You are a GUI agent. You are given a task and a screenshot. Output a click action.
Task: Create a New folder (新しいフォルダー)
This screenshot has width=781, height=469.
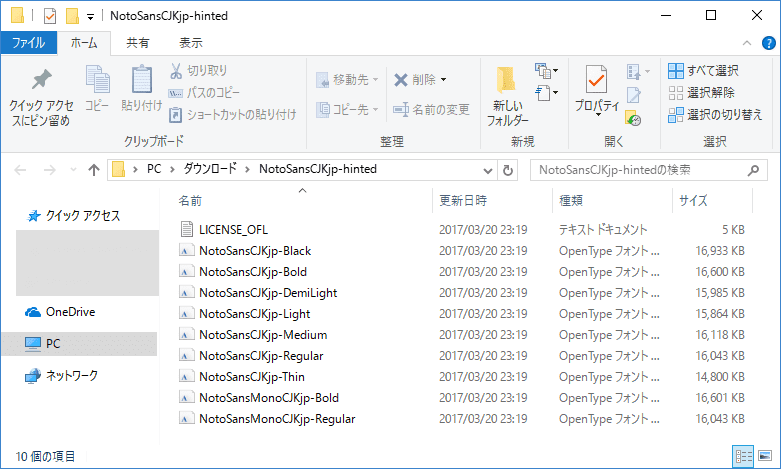click(507, 97)
